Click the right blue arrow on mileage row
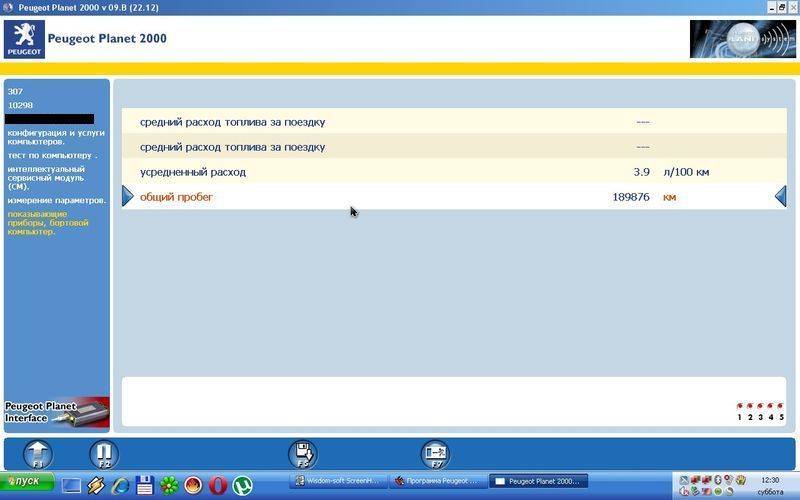 [x=781, y=197]
